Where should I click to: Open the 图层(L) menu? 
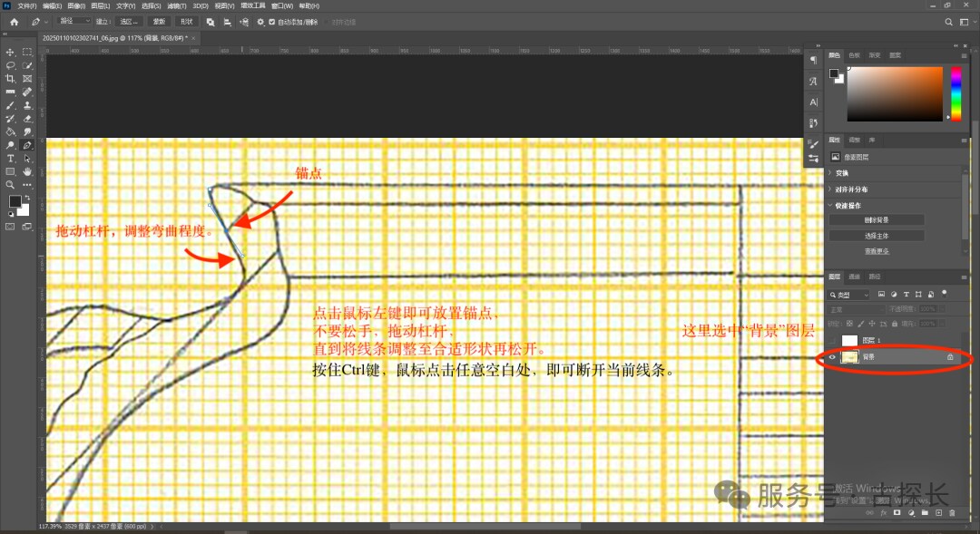pyautogui.click(x=100, y=5)
